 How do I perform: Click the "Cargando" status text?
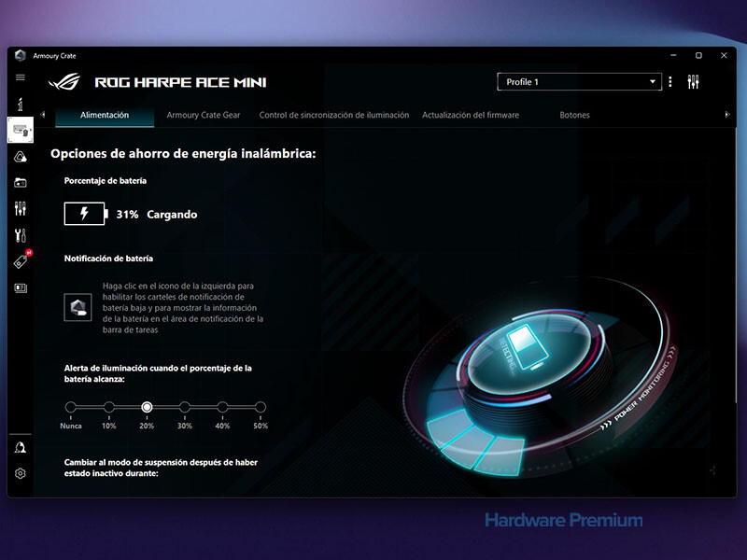(172, 215)
